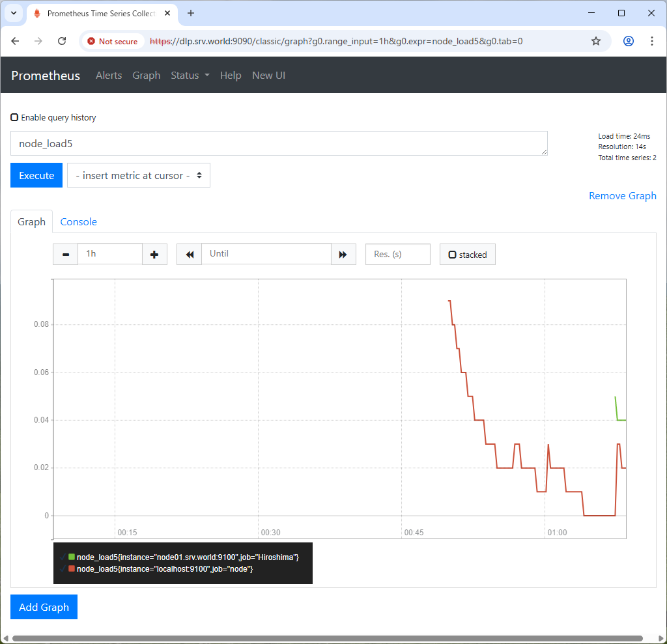Open the insert metric at cursor dropdown
Viewport: 667px width, 644px height.
[138, 175]
